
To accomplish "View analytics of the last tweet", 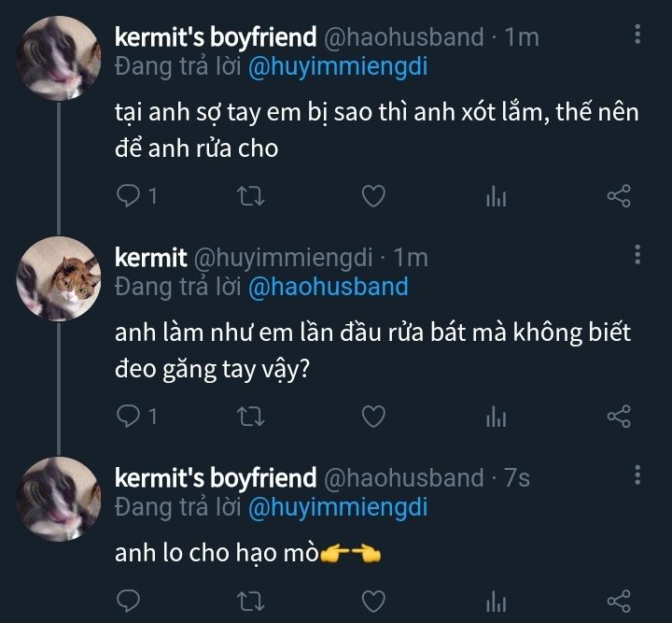I will tap(496, 599).
